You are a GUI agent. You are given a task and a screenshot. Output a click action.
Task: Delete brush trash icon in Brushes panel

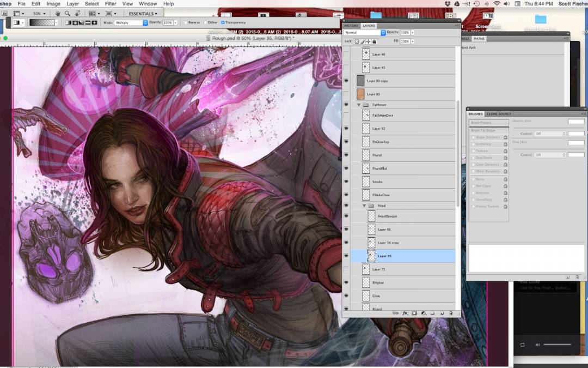[577, 277]
